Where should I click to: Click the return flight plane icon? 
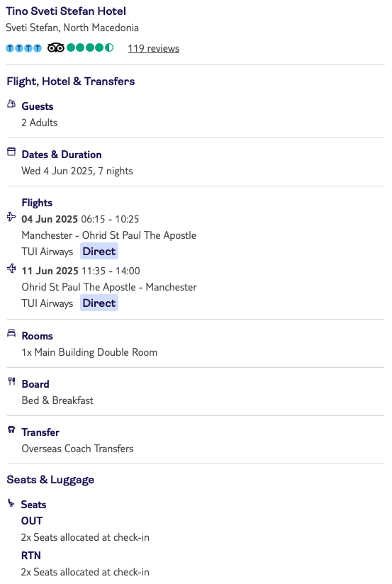pos(11,268)
